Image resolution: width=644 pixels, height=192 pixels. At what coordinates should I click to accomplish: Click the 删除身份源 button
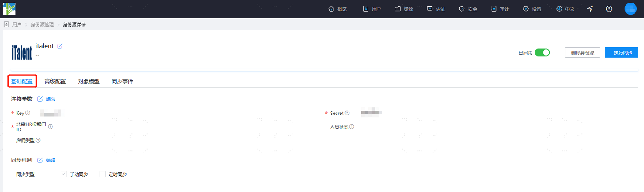tap(583, 53)
